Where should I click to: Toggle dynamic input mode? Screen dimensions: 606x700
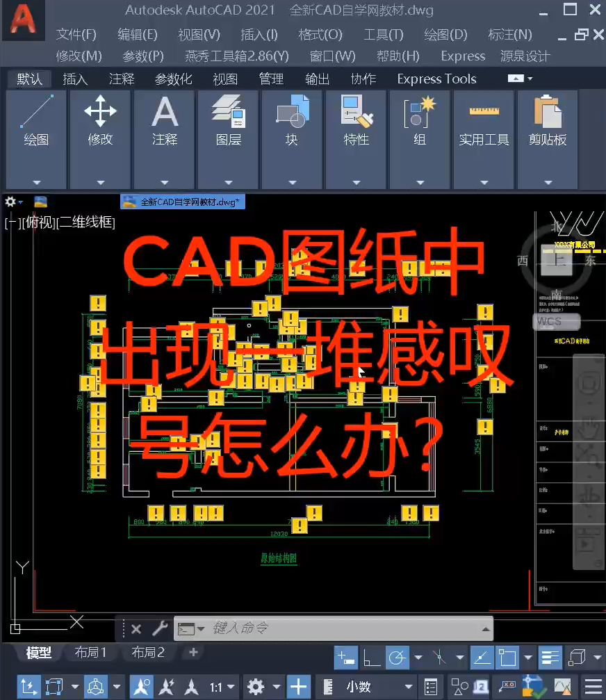tap(346, 658)
